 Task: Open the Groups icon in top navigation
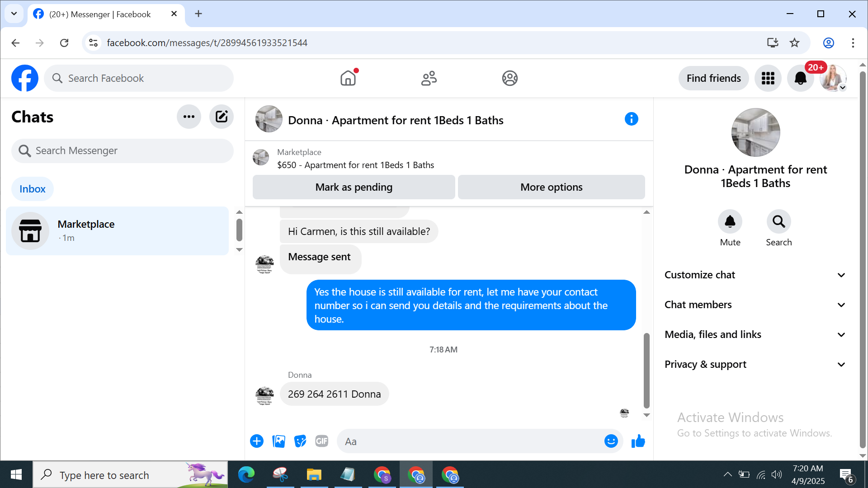pos(509,78)
